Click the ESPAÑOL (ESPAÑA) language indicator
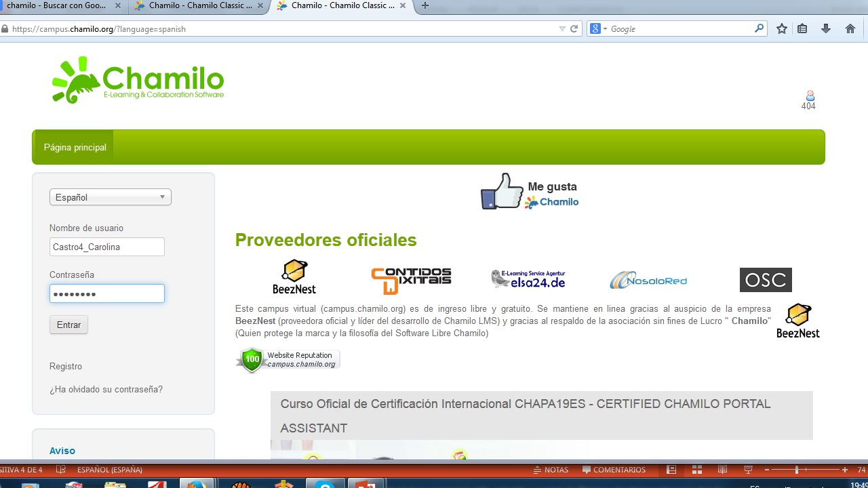Viewport: 868px width, 488px height. [110, 470]
